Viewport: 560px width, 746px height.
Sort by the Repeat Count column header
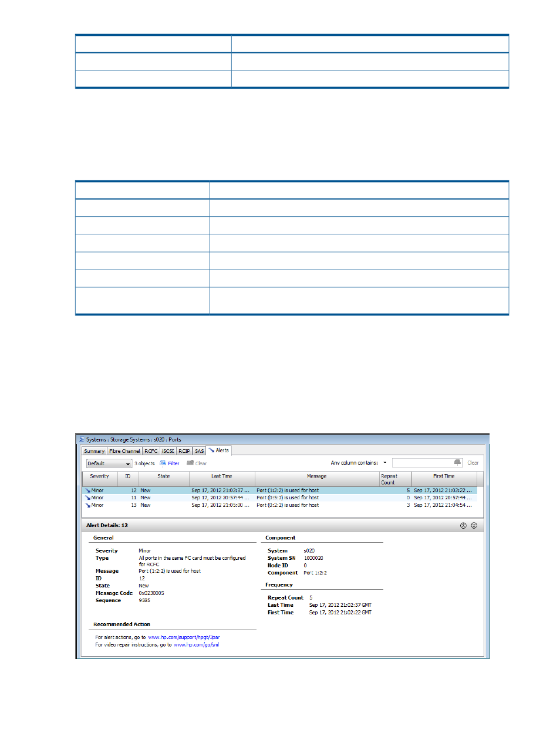pos(395,479)
